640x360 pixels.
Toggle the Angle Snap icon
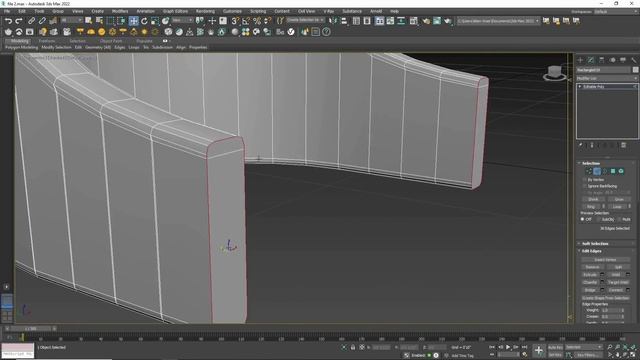[246, 21]
